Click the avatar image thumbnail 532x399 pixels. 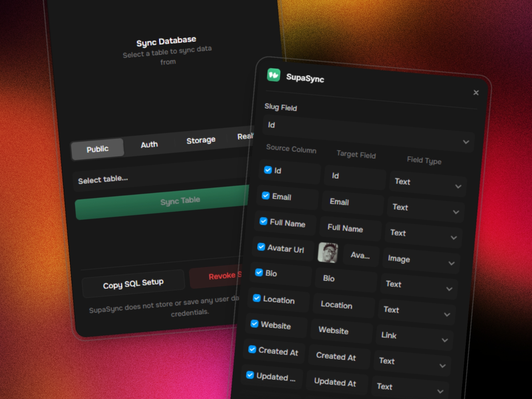tap(328, 253)
